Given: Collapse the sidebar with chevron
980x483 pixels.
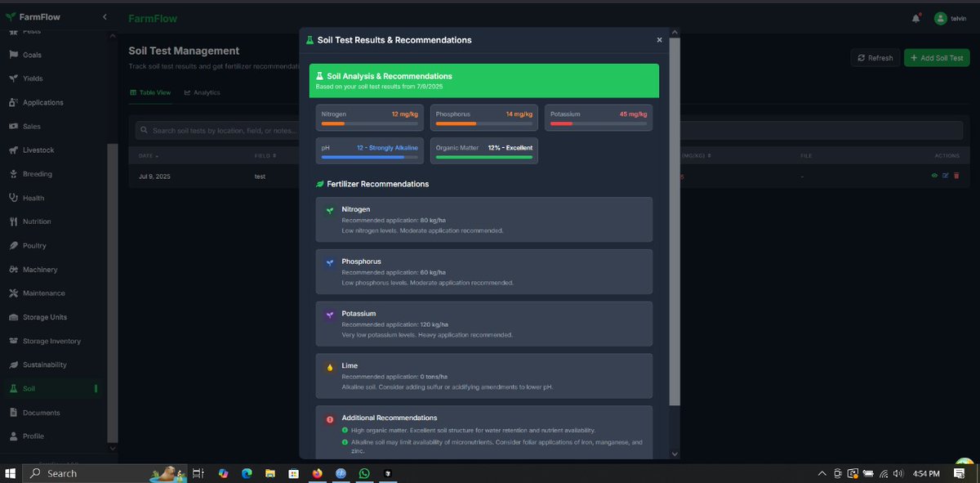Looking at the screenshot, I should tap(105, 17).
